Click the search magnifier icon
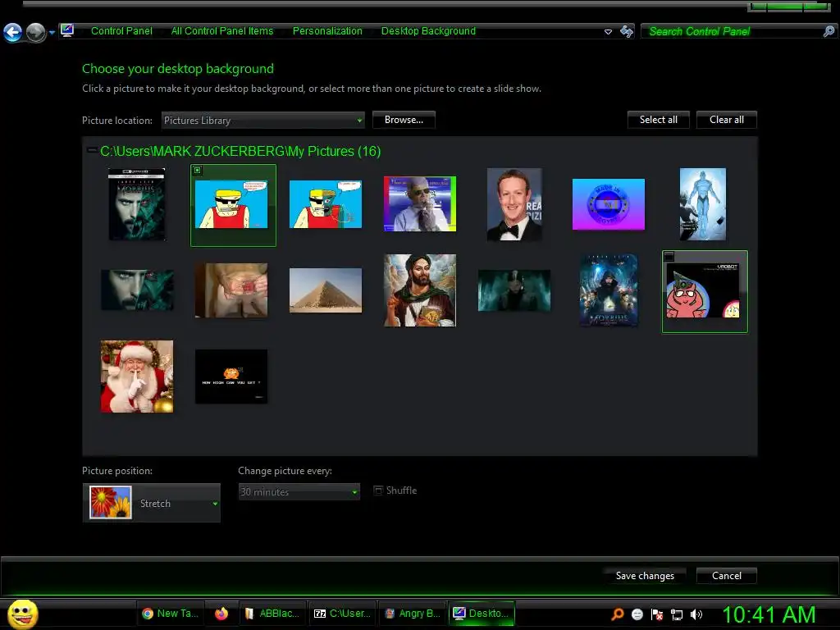The height and width of the screenshot is (630, 840). click(829, 31)
